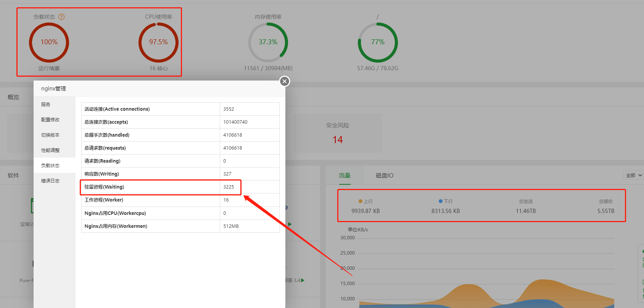The width and height of the screenshot is (644, 308).
Task: Switch to the 流量 tab
Action: point(345,176)
